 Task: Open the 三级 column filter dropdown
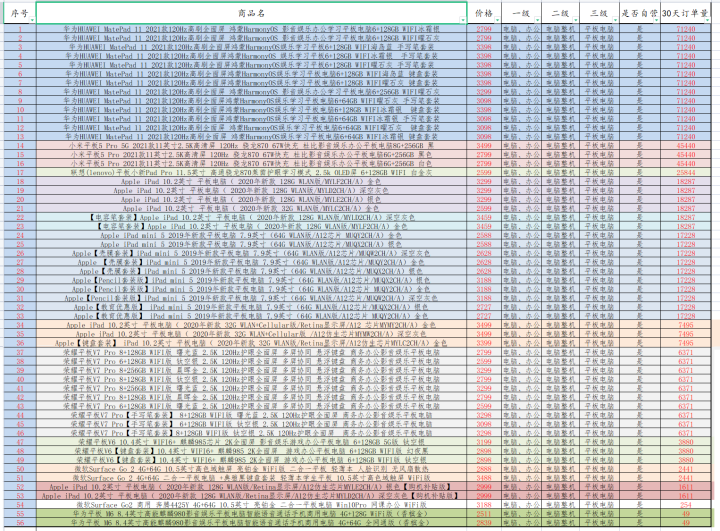click(x=615, y=20)
